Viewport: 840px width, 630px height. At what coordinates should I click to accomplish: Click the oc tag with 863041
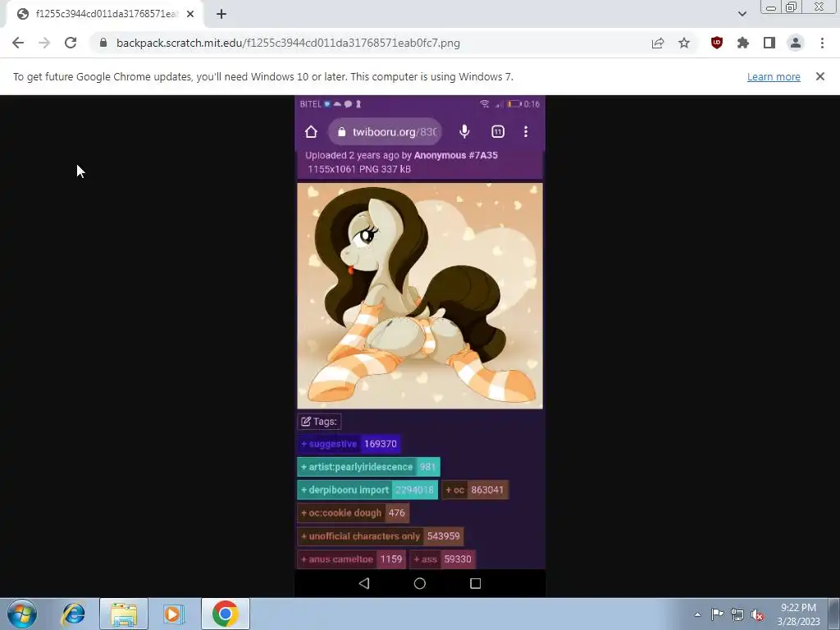[x=475, y=490]
